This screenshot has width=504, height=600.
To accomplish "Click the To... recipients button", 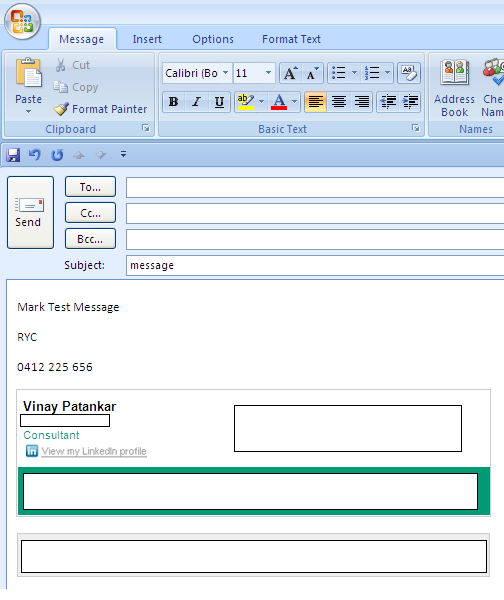I will click(x=90, y=187).
